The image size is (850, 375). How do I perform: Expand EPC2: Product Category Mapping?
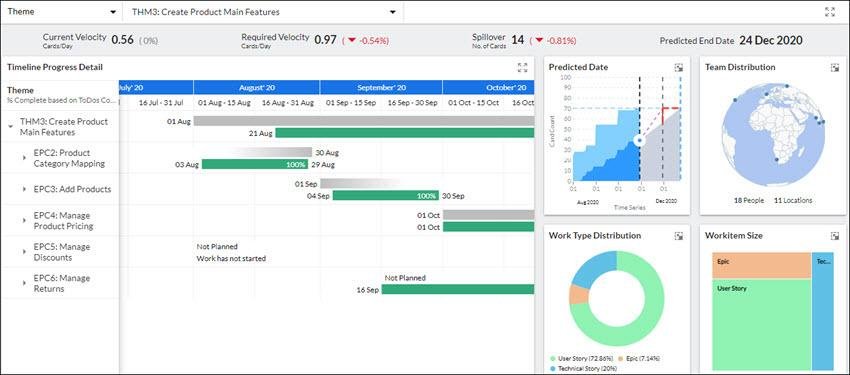[x=24, y=158]
